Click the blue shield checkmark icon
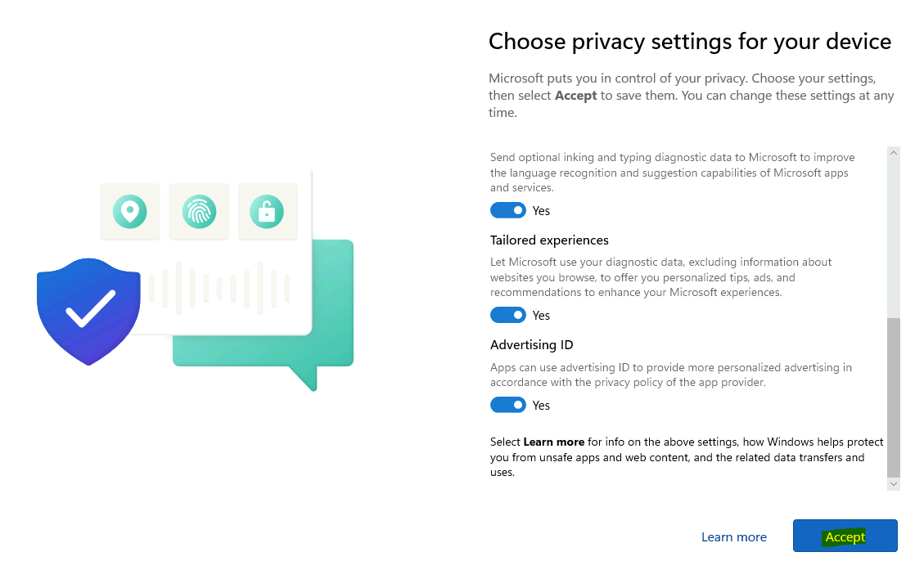 89,312
